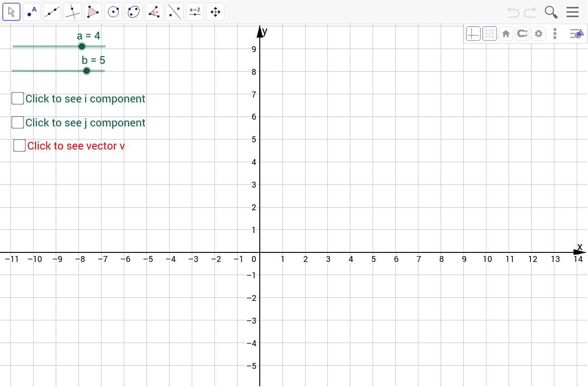Select the Perpendicular Line tool
This screenshot has width=588, height=387.
(73, 11)
